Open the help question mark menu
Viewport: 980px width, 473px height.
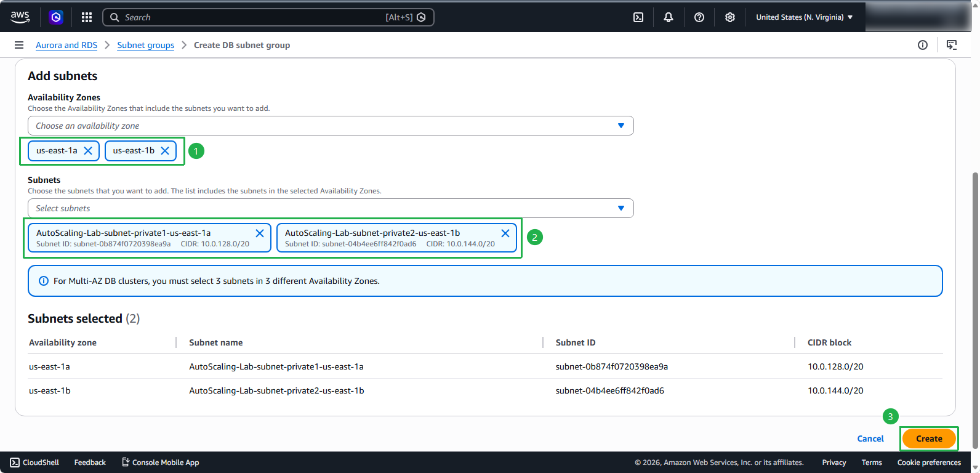coord(699,17)
